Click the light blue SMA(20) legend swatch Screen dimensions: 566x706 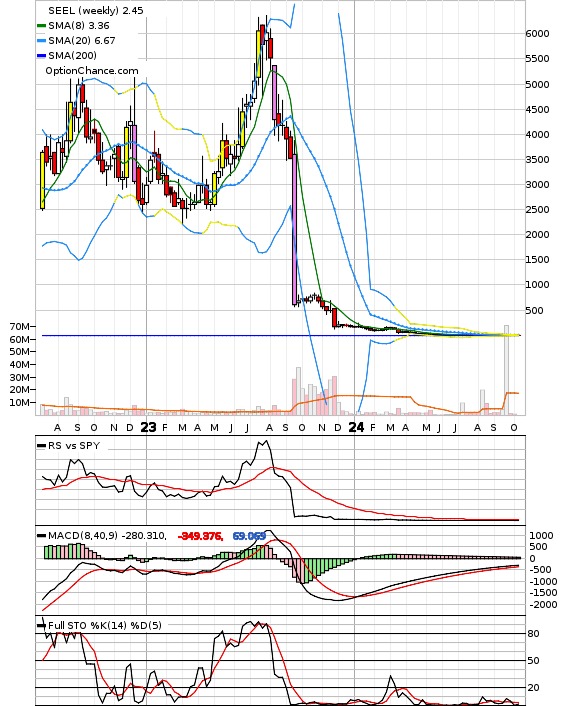[x=41, y=41]
